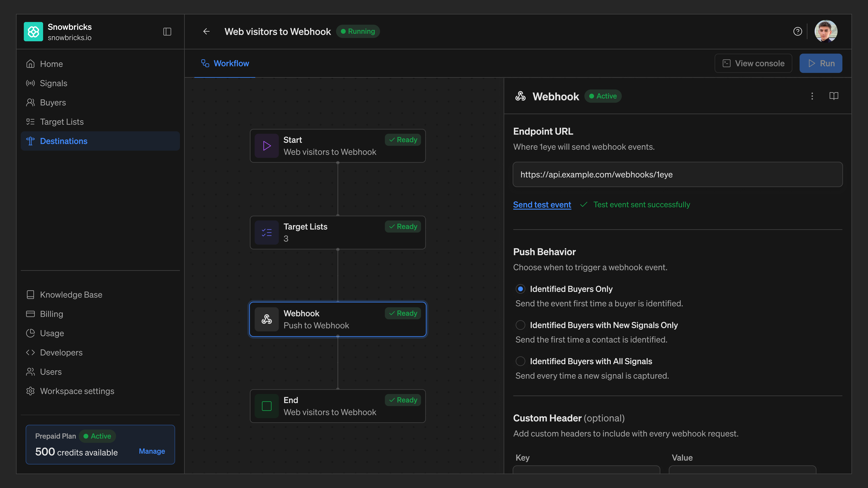Click the Ready badge on Start node
The image size is (868, 488).
click(403, 140)
